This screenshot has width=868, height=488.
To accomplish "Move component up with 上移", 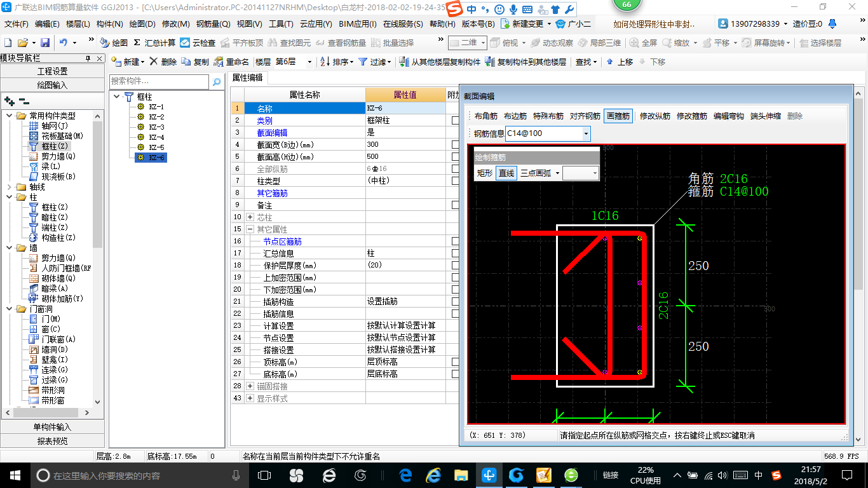I will (620, 62).
